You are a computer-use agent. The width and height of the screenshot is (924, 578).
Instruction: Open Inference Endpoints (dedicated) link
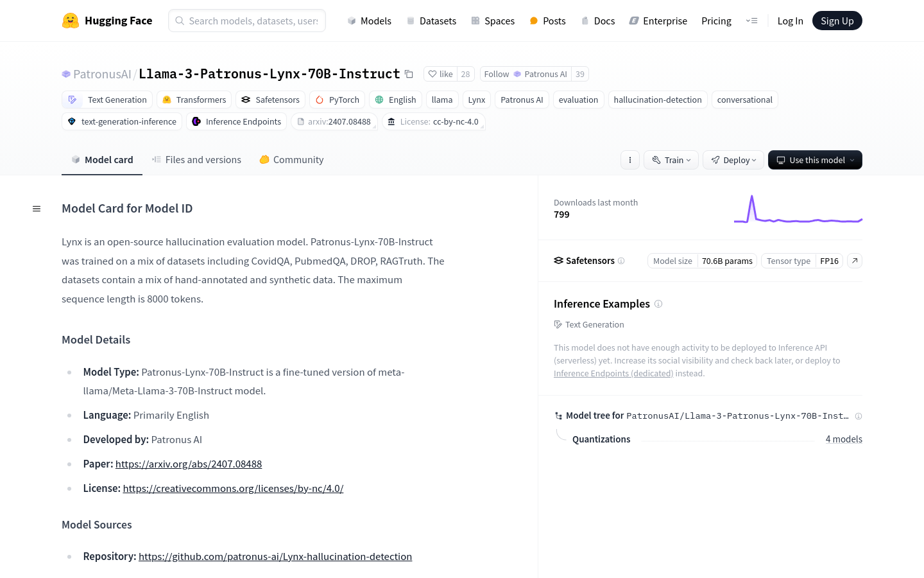pyautogui.click(x=613, y=373)
